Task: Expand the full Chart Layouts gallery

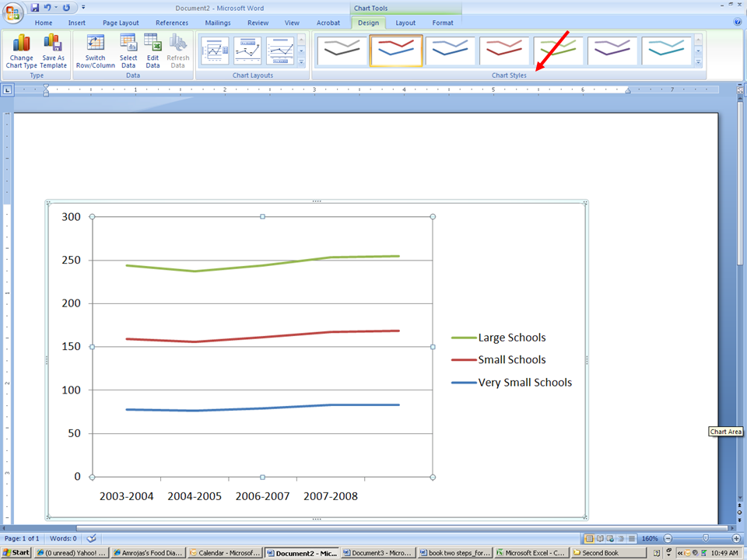Action: pyautogui.click(x=301, y=62)
